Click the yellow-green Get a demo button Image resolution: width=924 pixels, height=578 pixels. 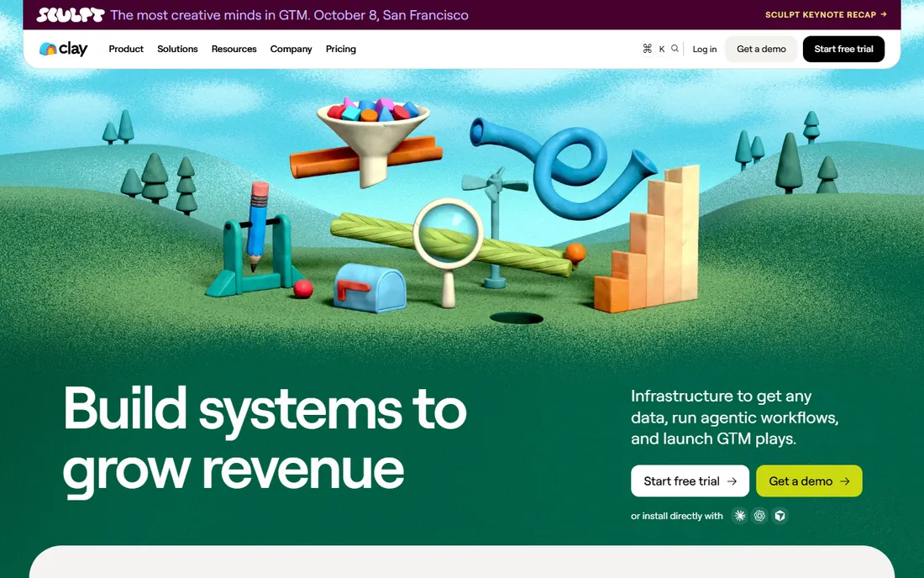[809, 481]
